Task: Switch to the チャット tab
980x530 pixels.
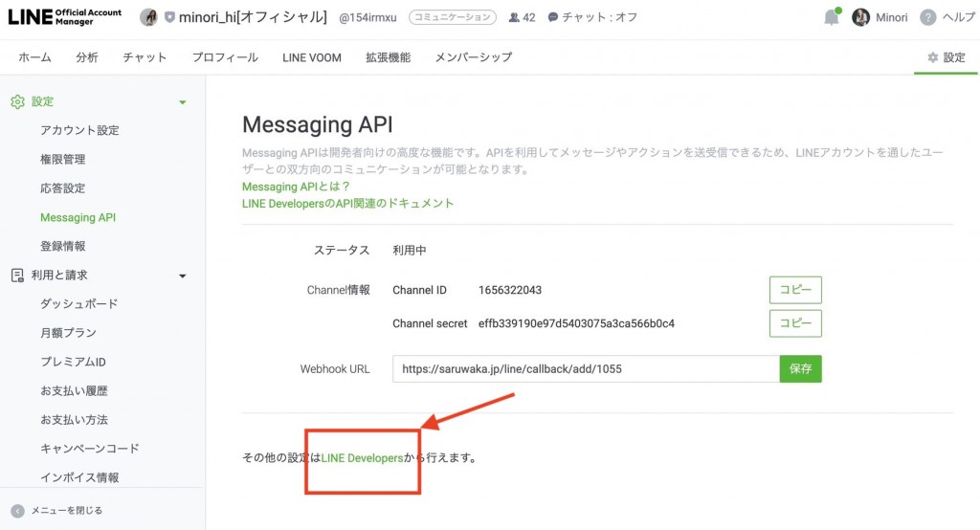Action: tap(145, 57)
